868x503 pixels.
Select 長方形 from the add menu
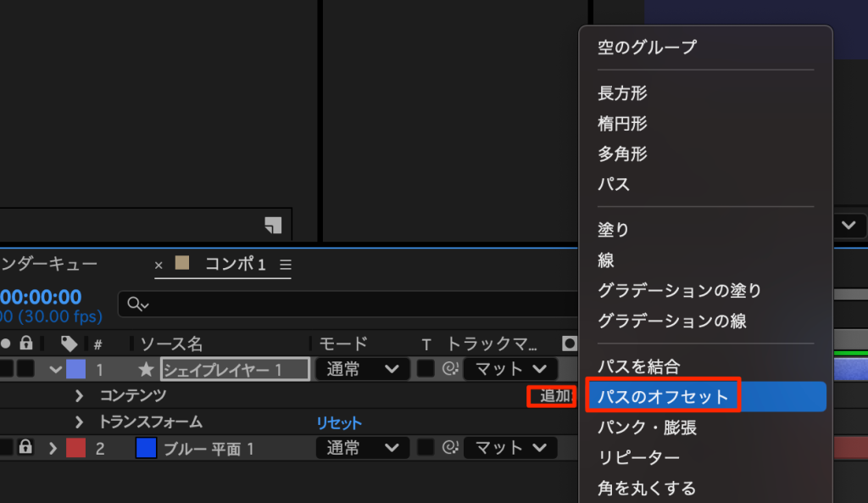622,93
